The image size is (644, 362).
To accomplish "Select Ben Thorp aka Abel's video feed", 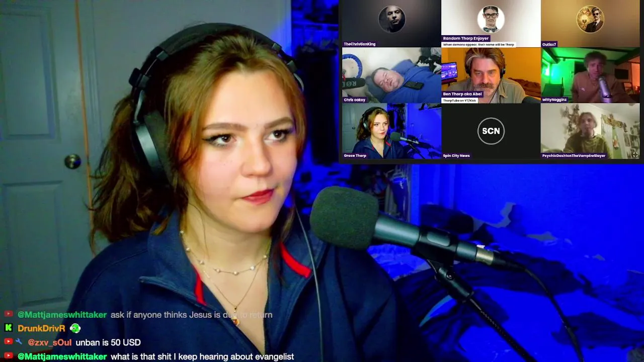I will [x=491, y=75].
